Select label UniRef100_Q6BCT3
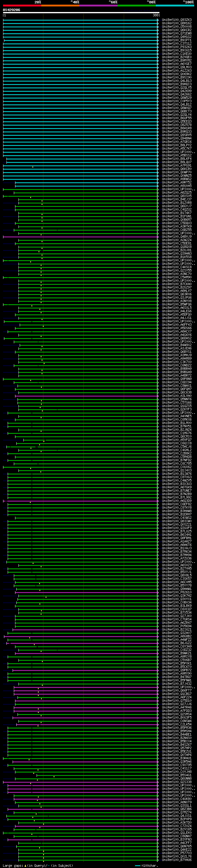 coord(177,111)
